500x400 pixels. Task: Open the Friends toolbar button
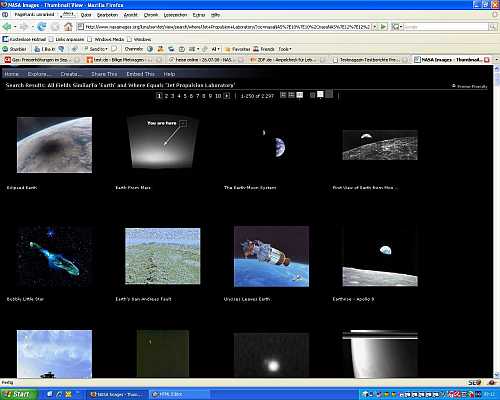[264, 49]
